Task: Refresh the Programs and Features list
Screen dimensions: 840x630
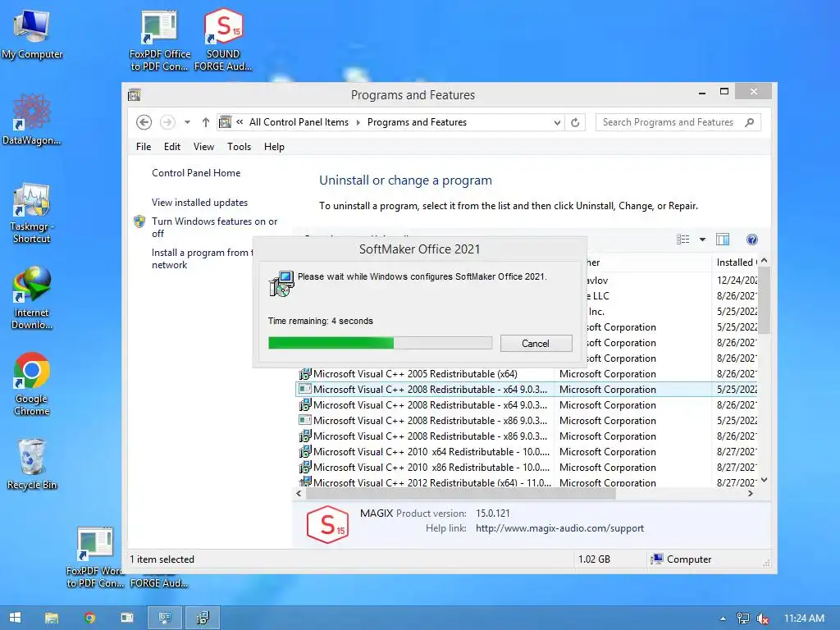Action: [x=575, y=122]
